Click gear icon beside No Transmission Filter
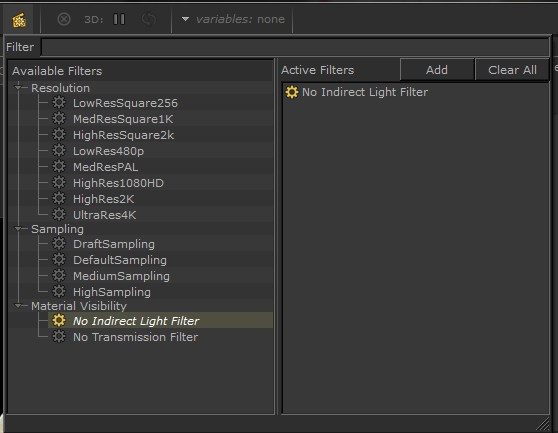This screenshot has width=558, height=433. 59,337
